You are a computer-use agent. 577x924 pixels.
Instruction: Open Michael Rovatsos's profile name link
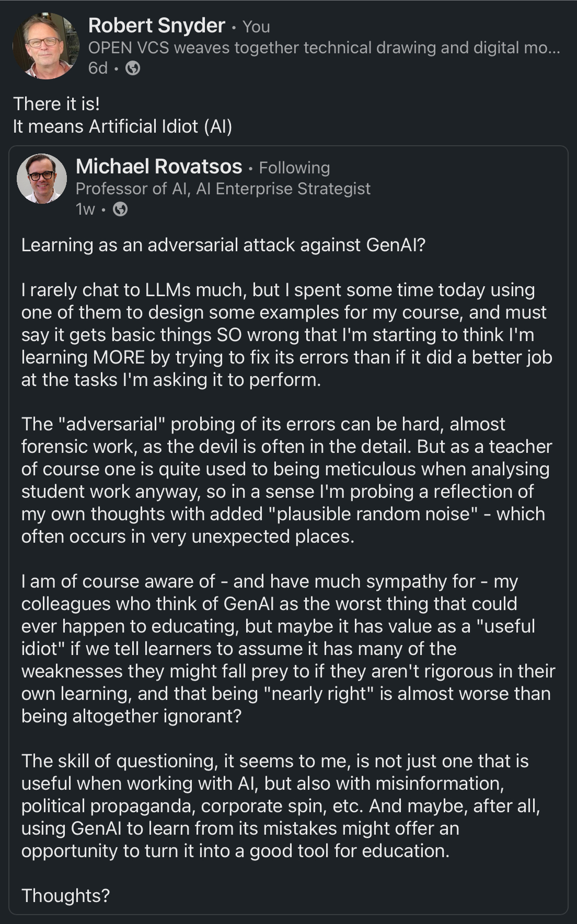coord(159,167)
